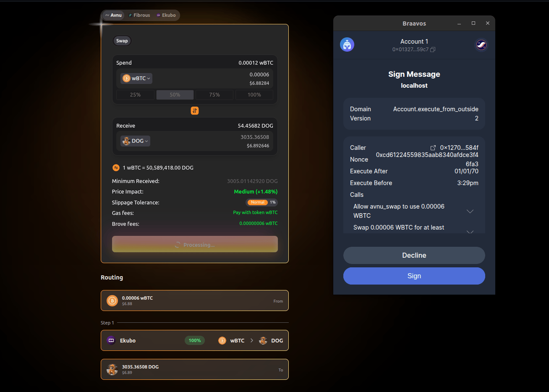Click the nonce hash value

pos(427,159)
